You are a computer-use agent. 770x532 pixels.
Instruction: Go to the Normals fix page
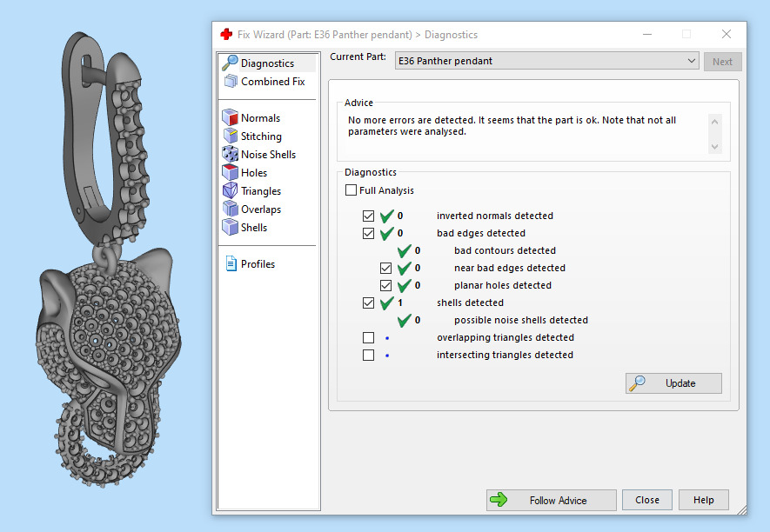pos(260,117)
